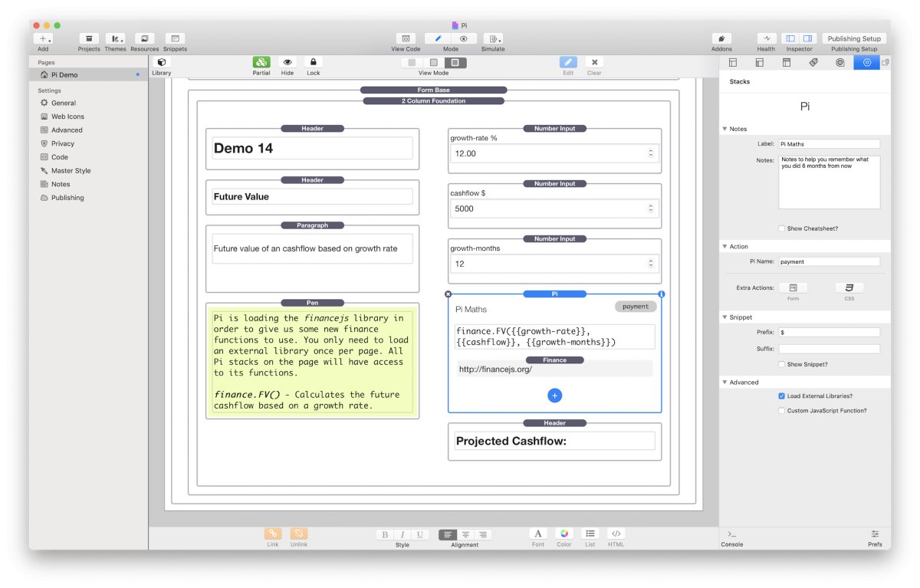Screen dimensions: 920x588
Task: Uncheck Load External Libraries option
Action: [781, 396]
